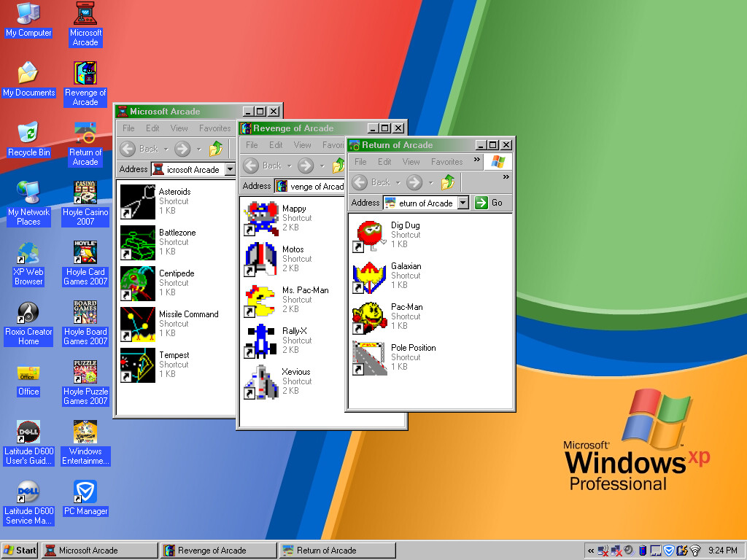
Task: Open Back history arrow in Revenge of Arcade
Action: pos(289,166)
